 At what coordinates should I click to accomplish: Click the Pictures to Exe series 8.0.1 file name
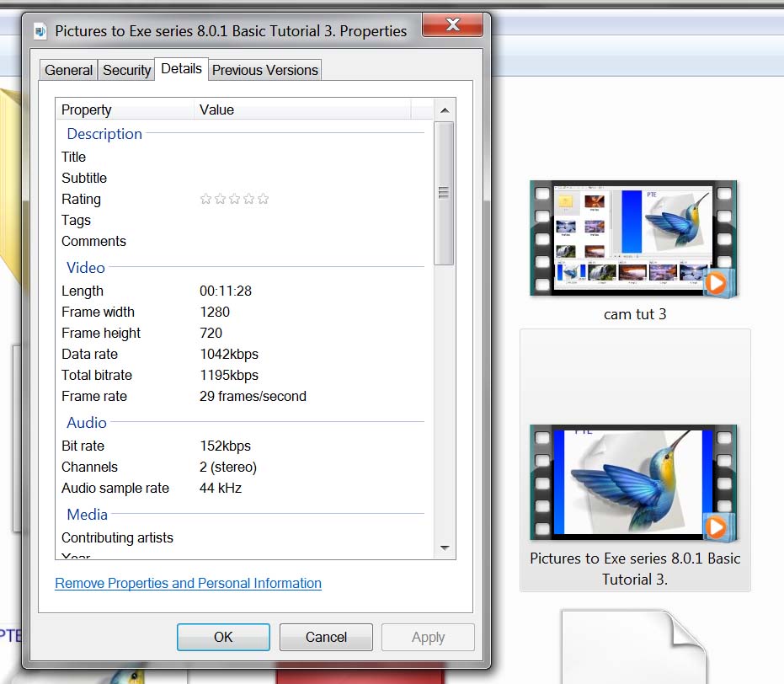pos(635,569)
